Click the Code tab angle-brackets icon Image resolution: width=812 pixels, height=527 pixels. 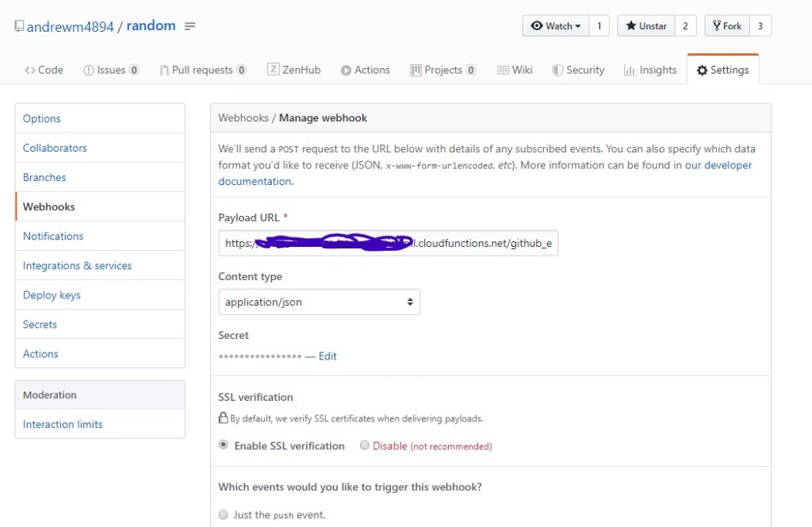coord(30,71)
